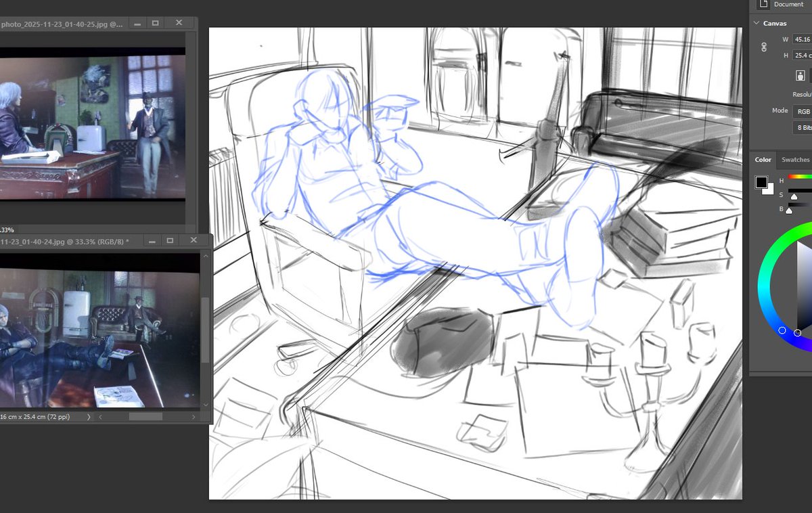Screen dimensions: 812x513
Task: Open the status bar flyout arrow next to document size
Action: [x=89, y=417]
